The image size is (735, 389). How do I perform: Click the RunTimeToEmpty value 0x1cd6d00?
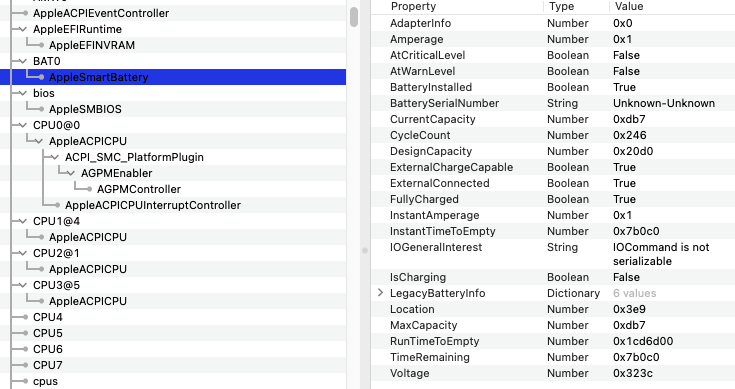(x=643, y=341)
